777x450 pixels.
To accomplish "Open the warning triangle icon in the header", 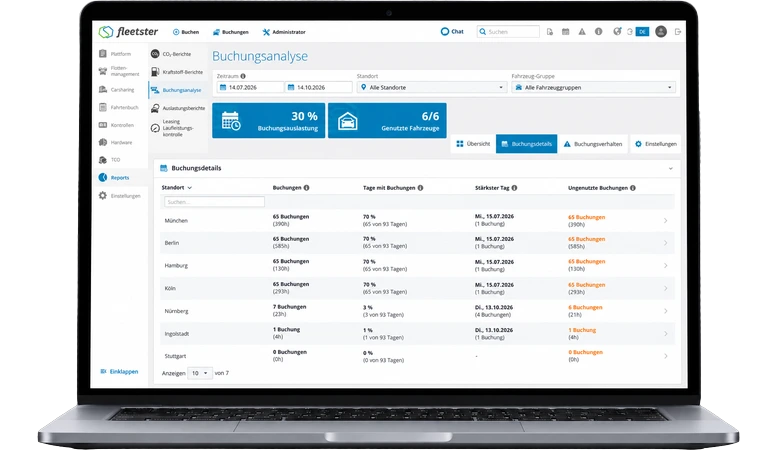I will (x=582, y=32).
